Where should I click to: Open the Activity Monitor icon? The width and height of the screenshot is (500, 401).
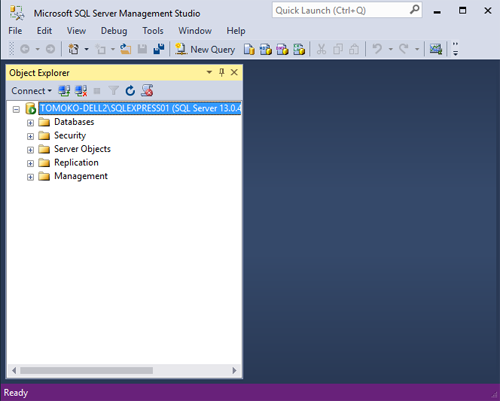click(x=436, y=49)
